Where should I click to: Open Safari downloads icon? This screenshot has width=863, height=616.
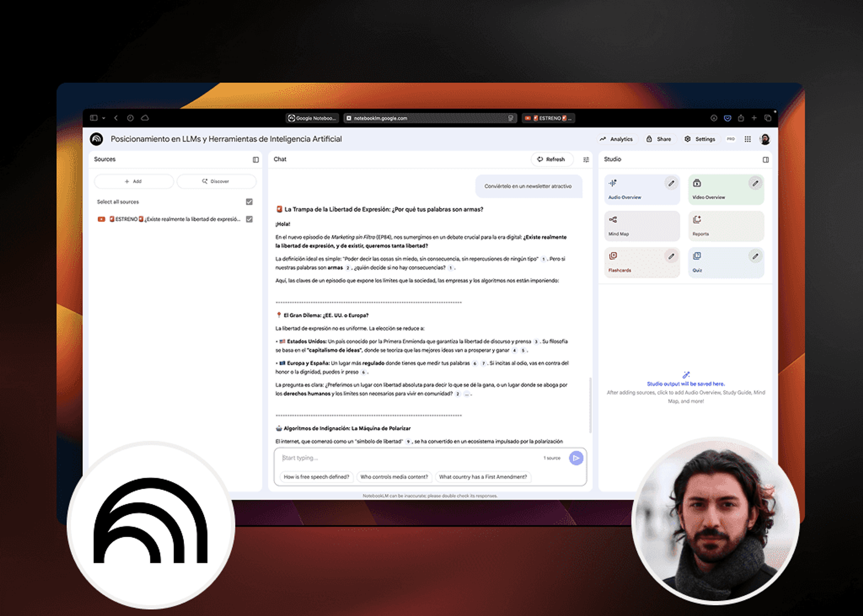pyautogui.click(x=714, y=118)
